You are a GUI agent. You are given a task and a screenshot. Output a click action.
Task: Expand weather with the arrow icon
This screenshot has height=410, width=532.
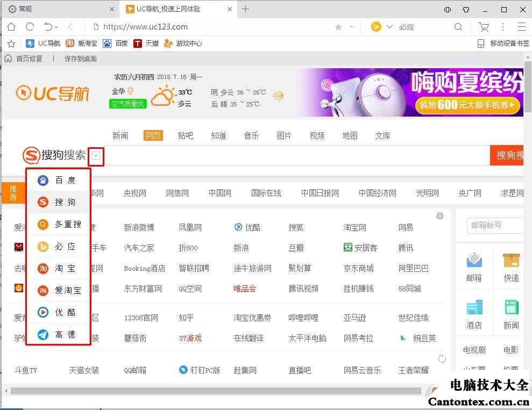(x=278, y=96)
